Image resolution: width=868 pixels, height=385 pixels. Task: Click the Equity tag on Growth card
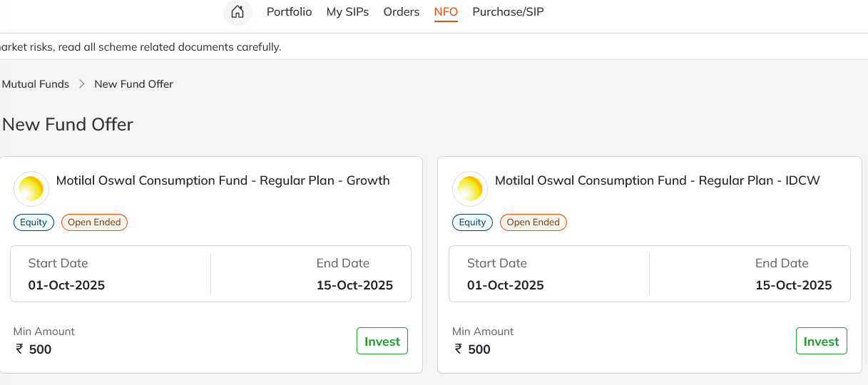point(34,222)
